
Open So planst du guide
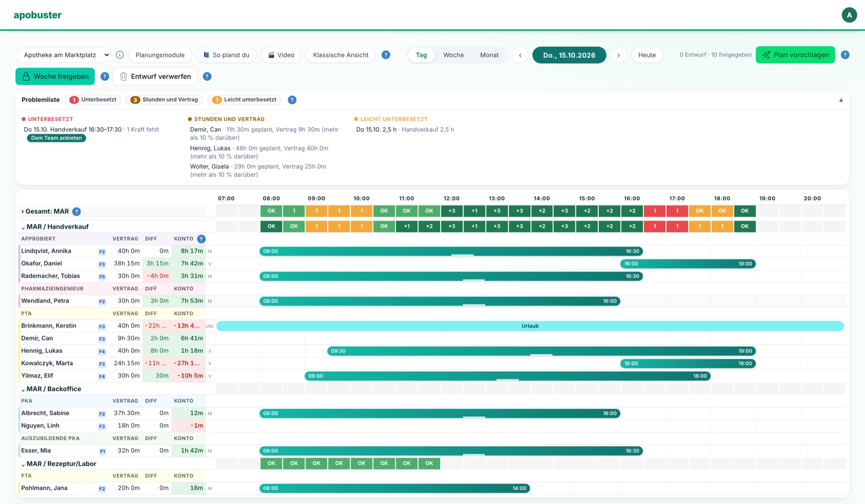tap(226, 55)
